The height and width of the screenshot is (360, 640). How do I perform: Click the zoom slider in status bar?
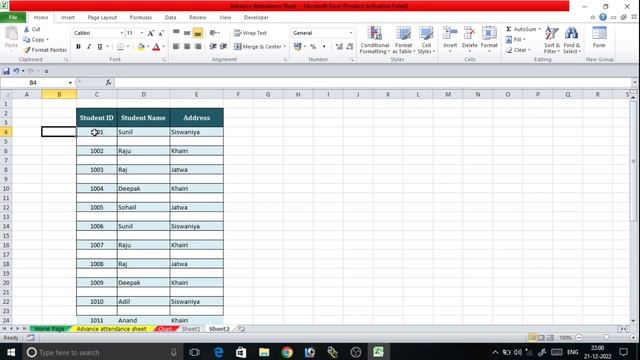606,338
